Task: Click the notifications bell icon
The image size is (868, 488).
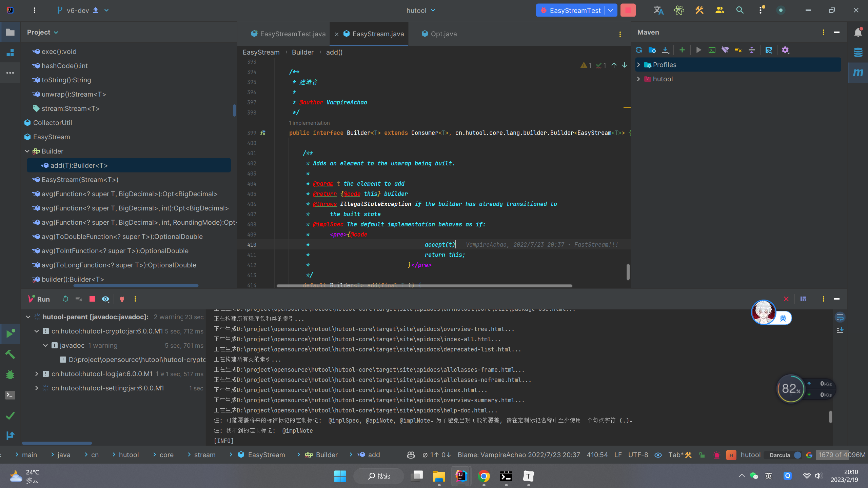Action: pyautogui.click(x=858, y=32)
